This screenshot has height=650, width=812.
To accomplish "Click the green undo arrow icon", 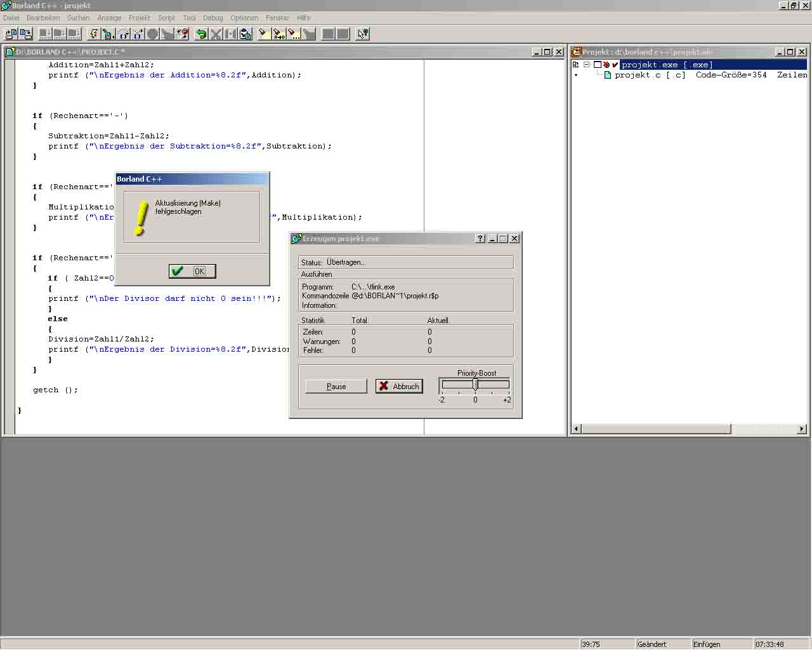I will pos(202,34).
